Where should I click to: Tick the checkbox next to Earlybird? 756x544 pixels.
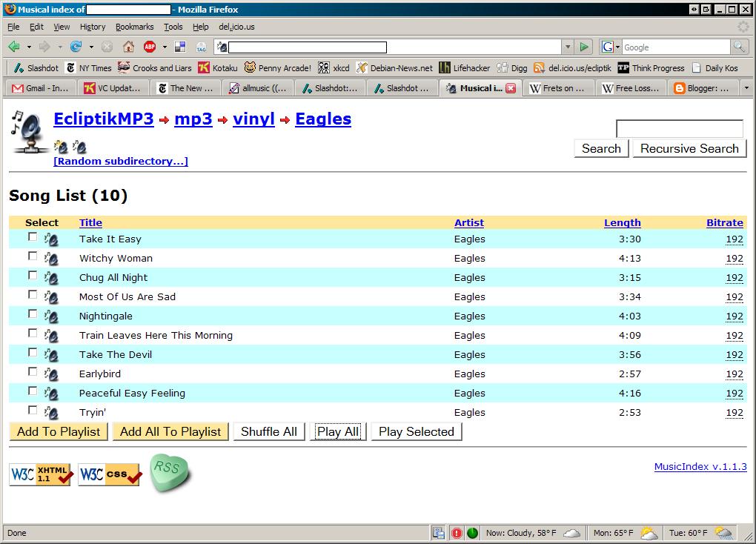point(33,372)
